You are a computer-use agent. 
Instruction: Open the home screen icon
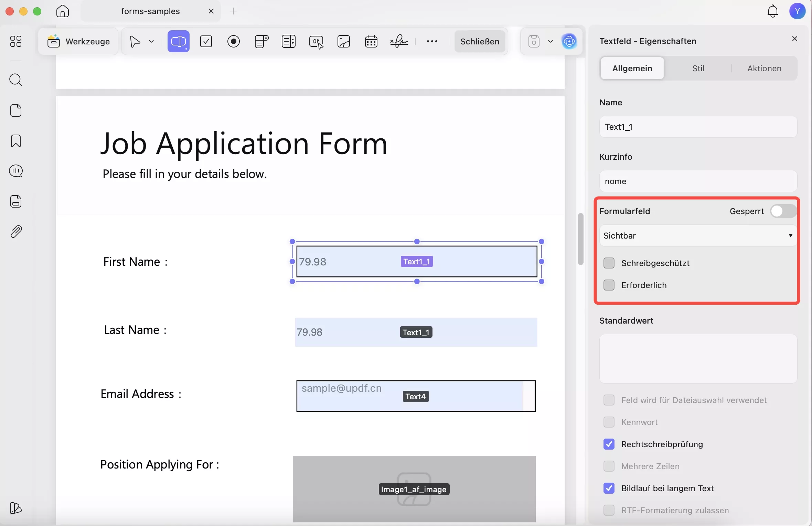(63, 11)
